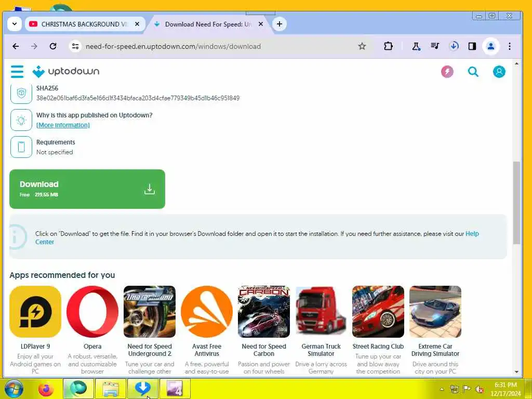
Task: Click the SHA256 shield icon
Action: point(21,93)
